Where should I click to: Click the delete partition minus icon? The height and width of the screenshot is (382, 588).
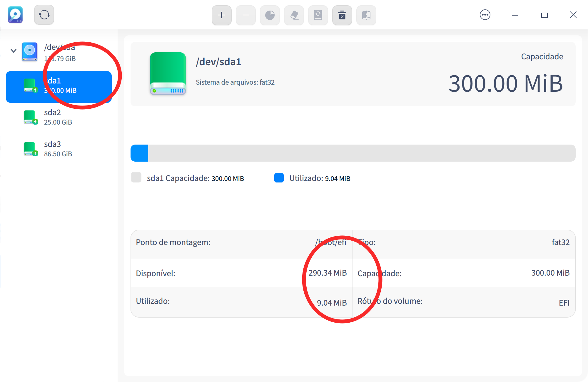[x=245, y=15]
